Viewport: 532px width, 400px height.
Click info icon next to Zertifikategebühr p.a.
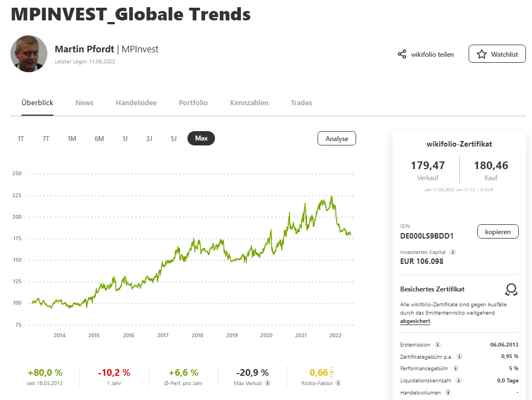click(460, 356)
